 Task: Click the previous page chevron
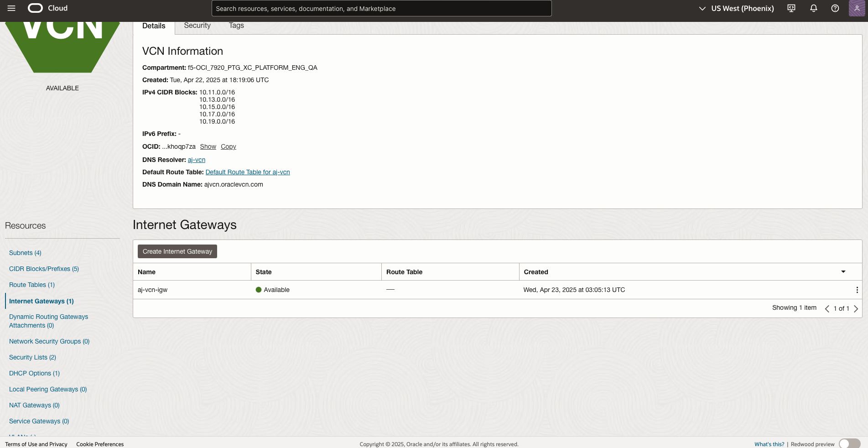click(827, 308)
